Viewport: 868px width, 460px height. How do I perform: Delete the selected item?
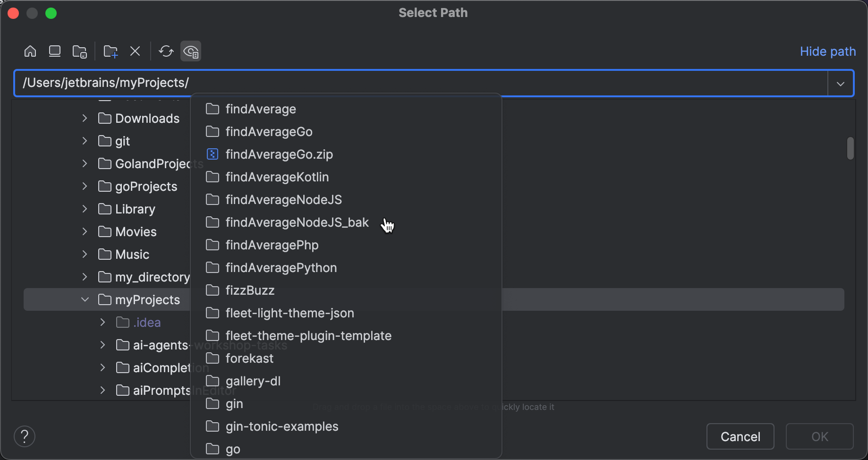coord(136,51)
